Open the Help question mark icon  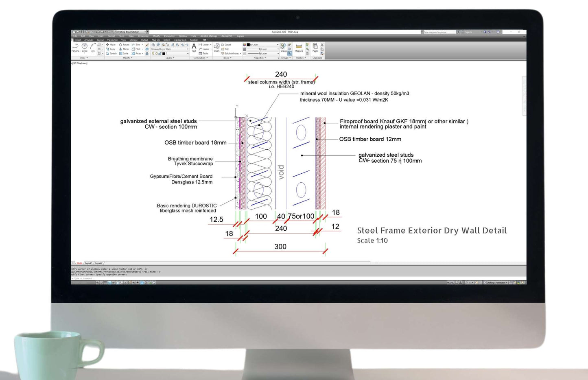point(497,32)
